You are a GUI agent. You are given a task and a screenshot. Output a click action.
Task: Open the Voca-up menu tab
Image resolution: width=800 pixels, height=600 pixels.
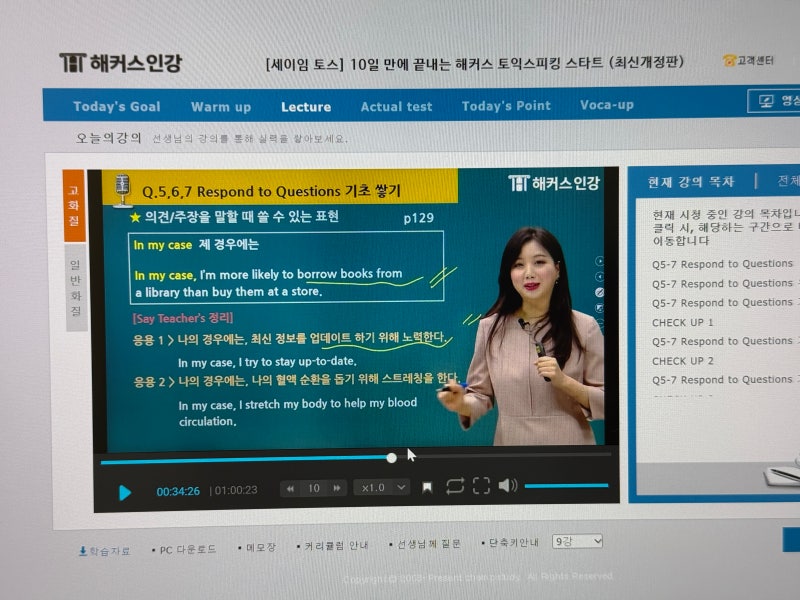(x=607, y=104)
